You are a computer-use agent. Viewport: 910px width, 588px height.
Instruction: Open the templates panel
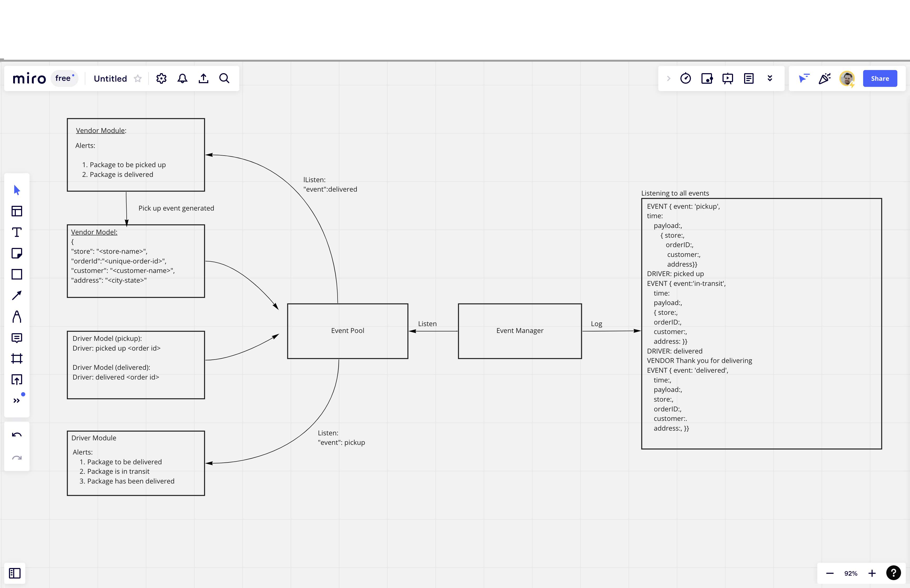[x=17, y=211]
